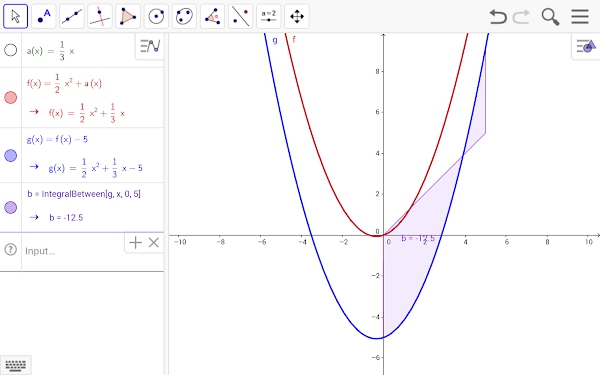Screen dimensions: 600x375
Task: Select Reflect about Line tool
Action: click(241, 16)
